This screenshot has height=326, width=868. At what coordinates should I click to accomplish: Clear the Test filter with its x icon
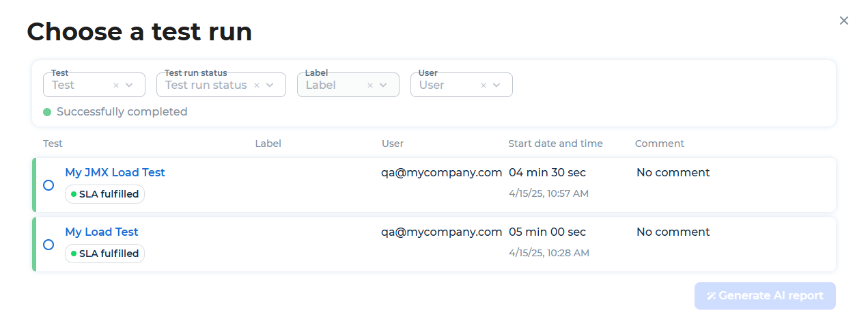coord(116,85)
